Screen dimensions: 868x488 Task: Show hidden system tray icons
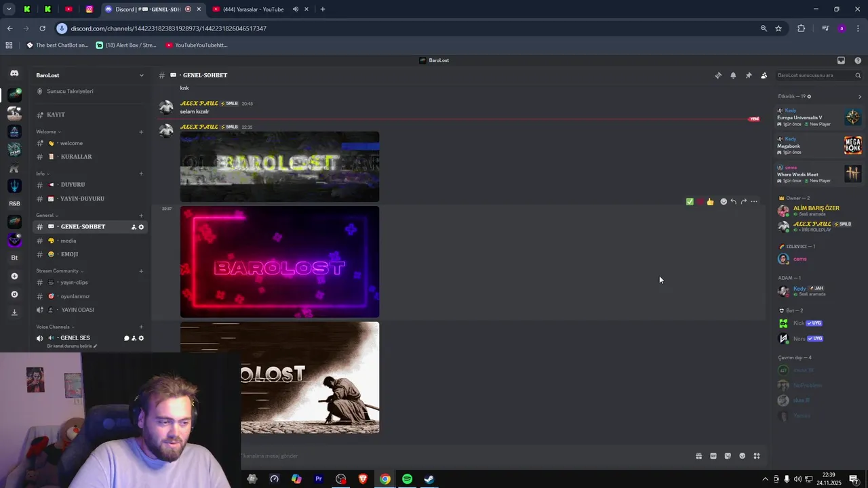(x=765, y=479)
